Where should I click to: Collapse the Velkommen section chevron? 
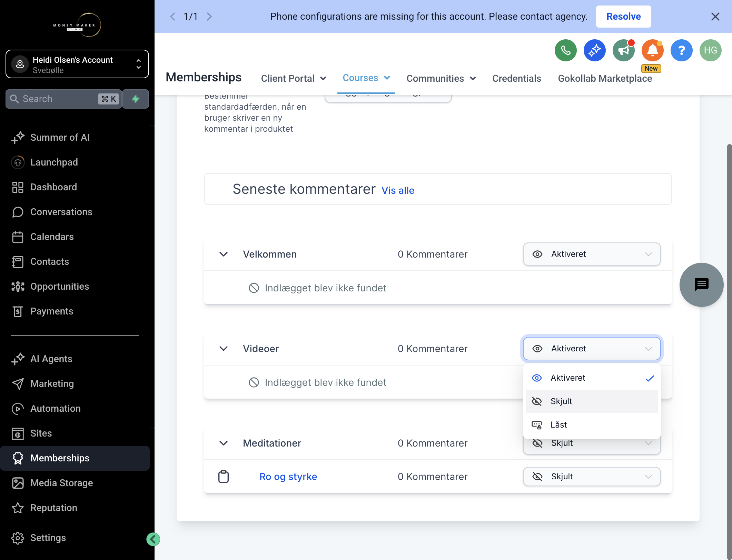click(x=224, y=254)
